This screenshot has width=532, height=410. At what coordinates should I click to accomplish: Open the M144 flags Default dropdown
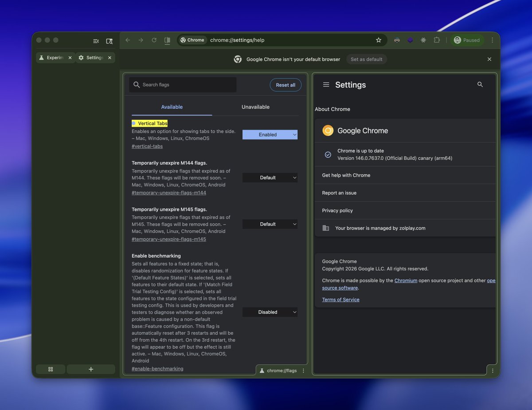pyautogui.click(x=270, y=177)
